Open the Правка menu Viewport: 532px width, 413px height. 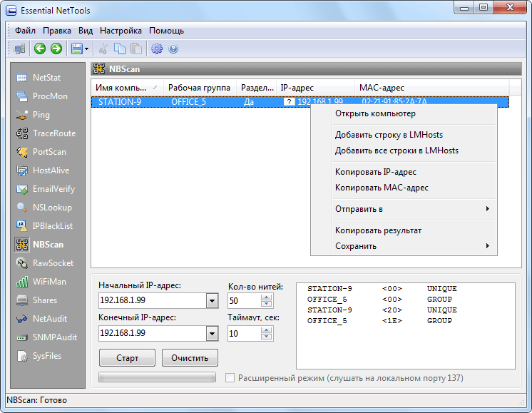tap(56, 31)
